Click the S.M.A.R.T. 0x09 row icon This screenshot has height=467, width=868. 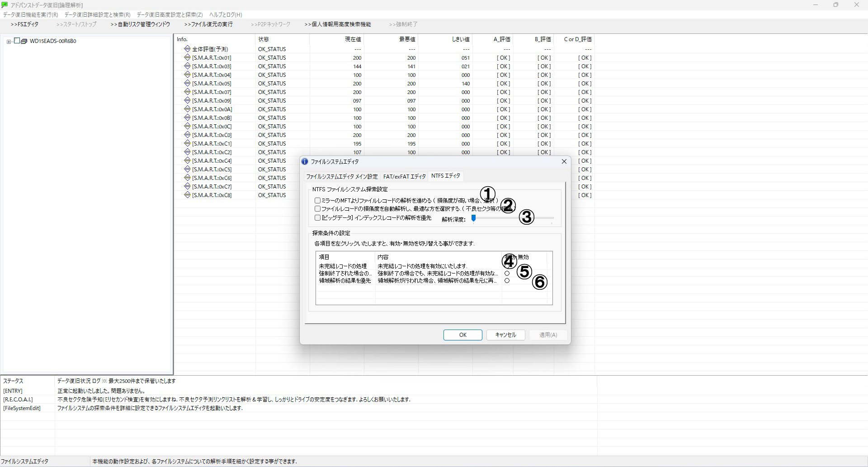point(187,100)
